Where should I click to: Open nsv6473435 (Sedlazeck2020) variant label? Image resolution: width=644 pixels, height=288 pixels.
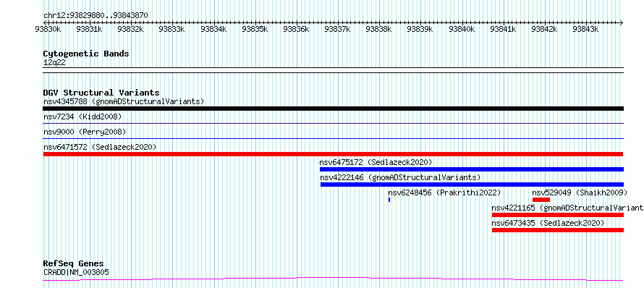(548, 223)
